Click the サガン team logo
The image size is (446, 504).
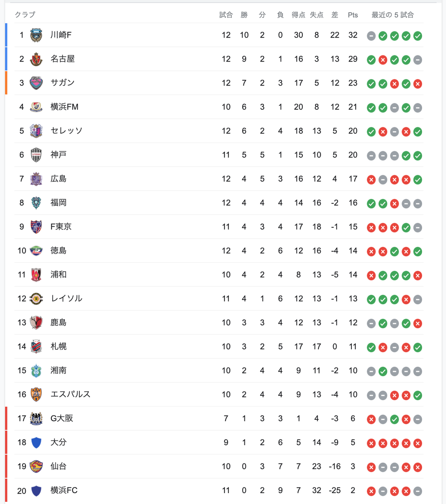[x=36, y=83]
